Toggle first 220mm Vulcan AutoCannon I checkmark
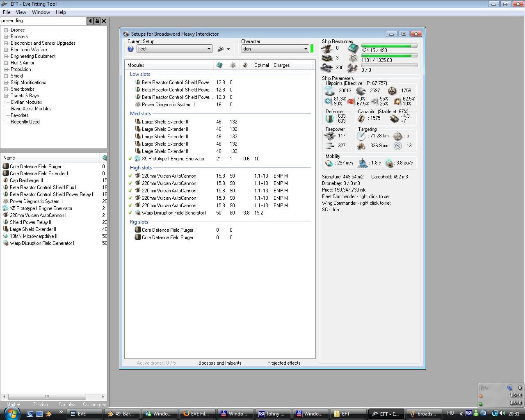Image resolution: width=525 pixels, height=420 pixels. [130, 176]
